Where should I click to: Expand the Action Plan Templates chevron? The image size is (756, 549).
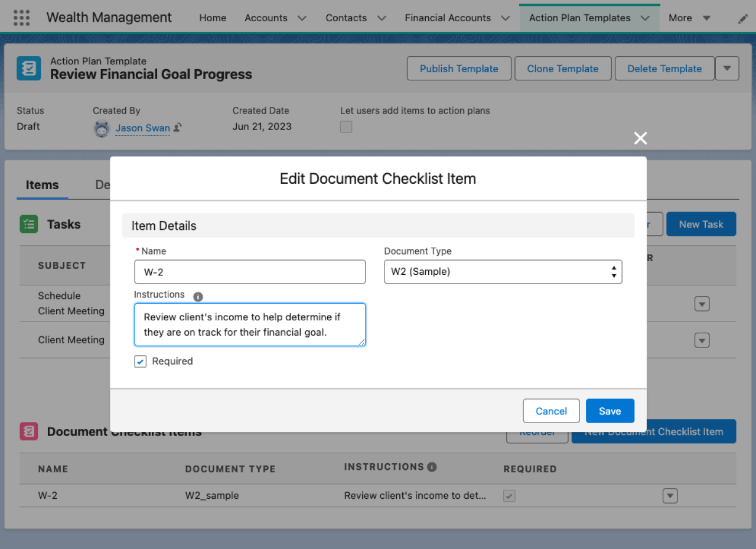pyautogui.click(x=645, y=18)
